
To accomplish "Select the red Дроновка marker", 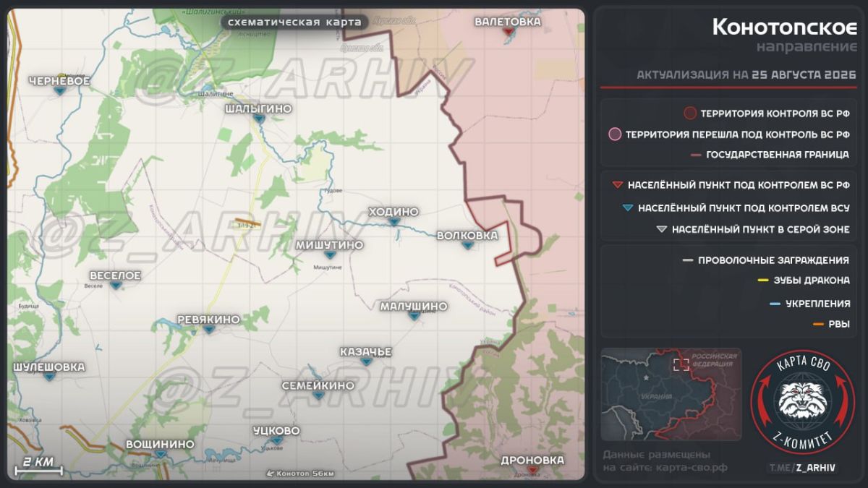I will pos(532,470).
